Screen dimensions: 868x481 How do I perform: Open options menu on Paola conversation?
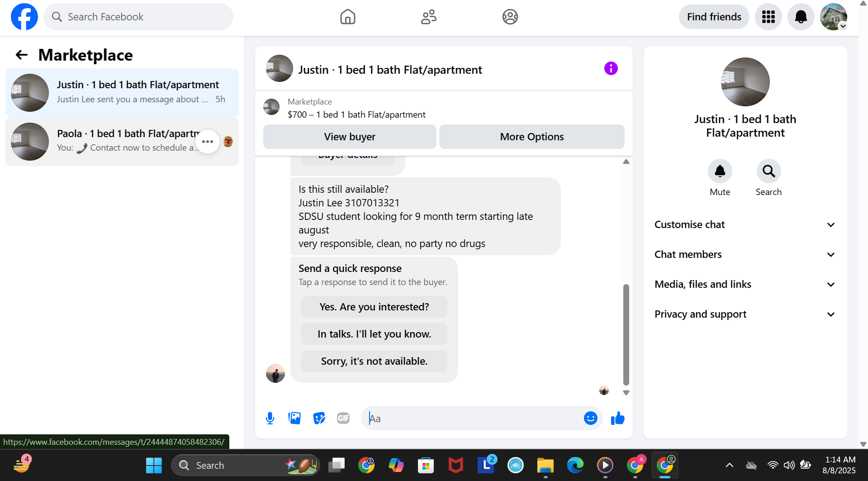(x=208, y=142)
